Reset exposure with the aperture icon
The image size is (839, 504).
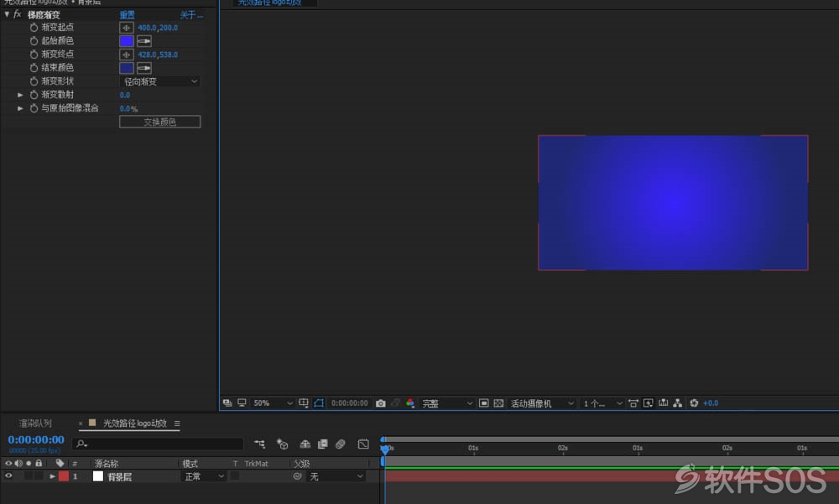[694, 403]
